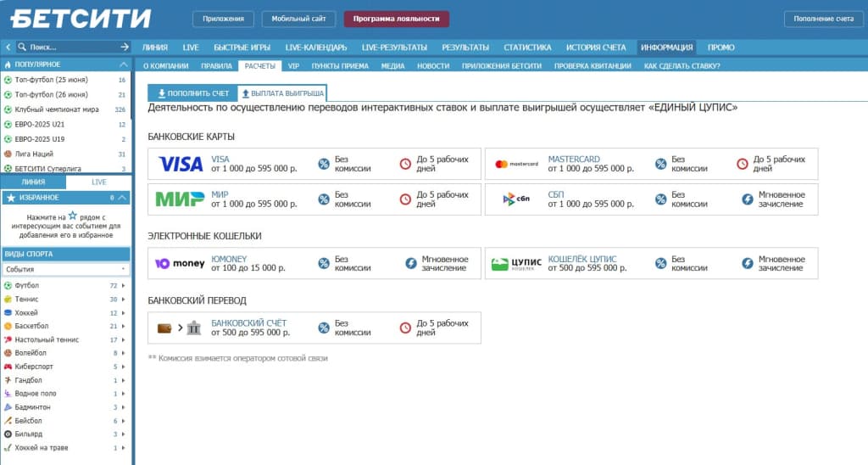868x465 pixels.
Task: Switch sidebar to LIVE mode
Action: point(98,182)
